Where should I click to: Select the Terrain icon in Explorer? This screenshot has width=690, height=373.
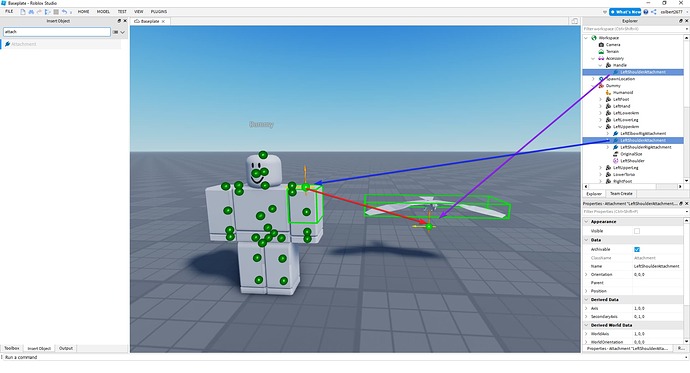(601, 51)
